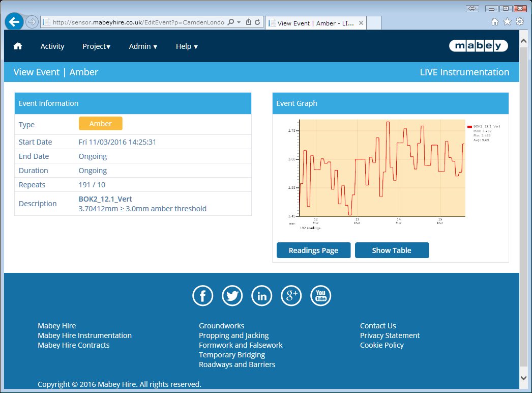Viewport: 532px width, 393px height.
Task: Click the Mabey logo in the header
Action: point(479,46)
